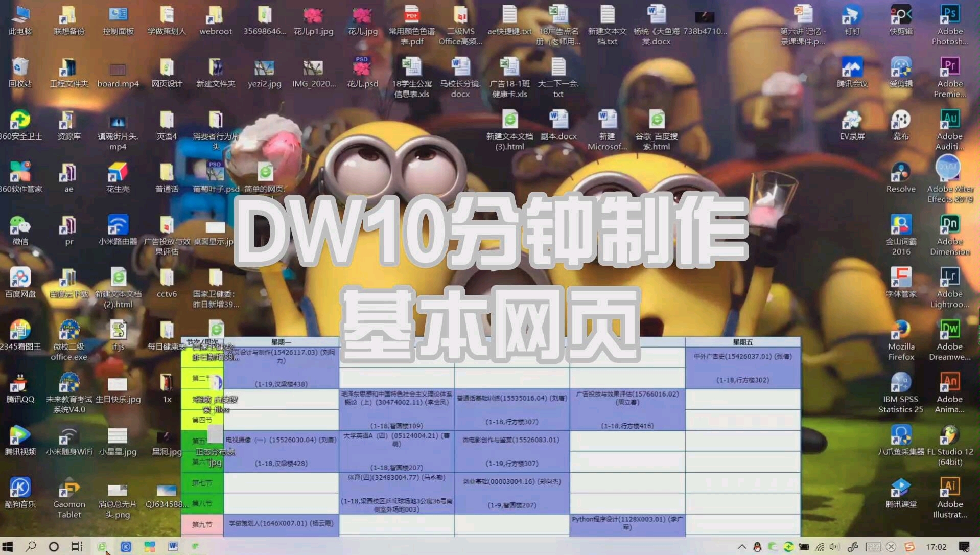Open 腾讯QQ desktop shortcut

click(x=20, y=388)
